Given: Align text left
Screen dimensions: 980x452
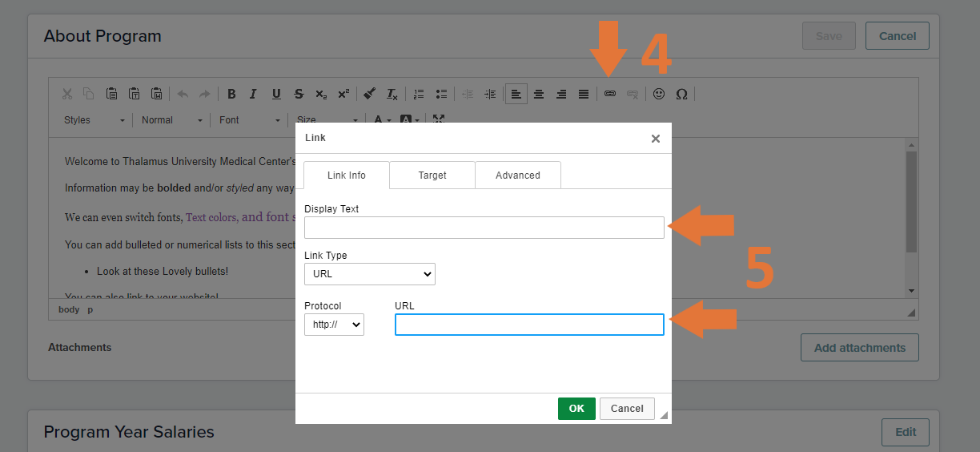Looking at the screenshot, I should click(x=516, y=94).
